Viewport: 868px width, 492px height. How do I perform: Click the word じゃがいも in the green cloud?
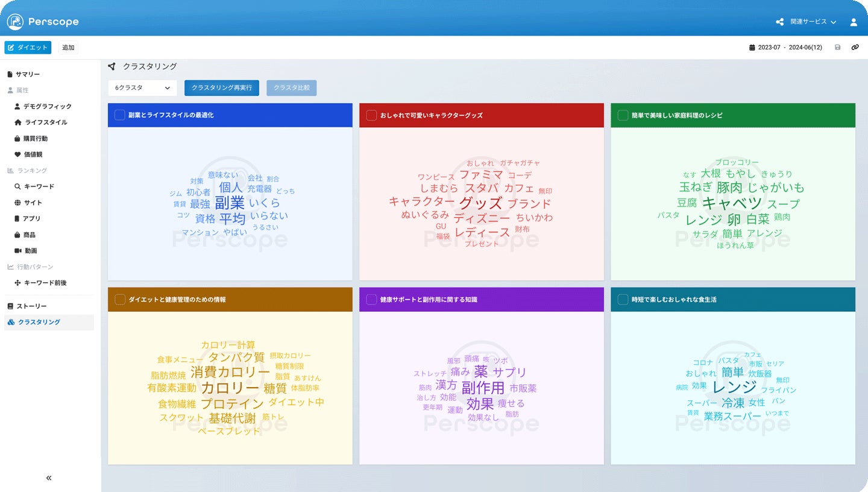coord(776,188)
